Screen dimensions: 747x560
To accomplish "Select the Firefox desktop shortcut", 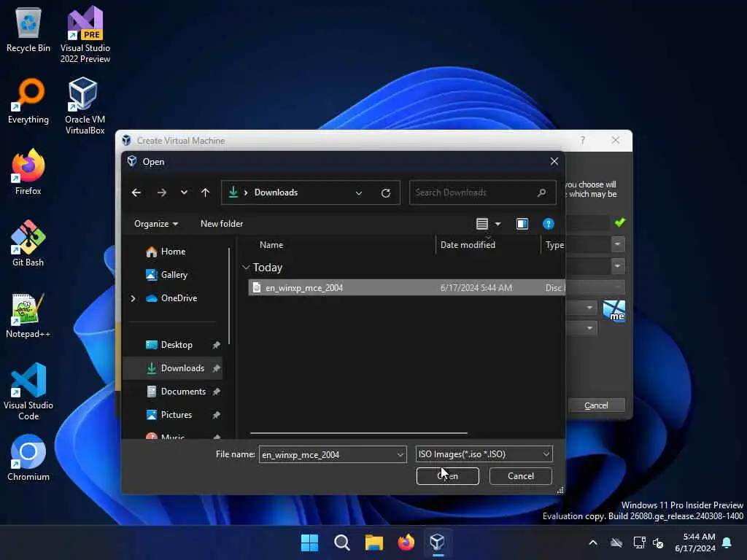I will pos(28,172).
